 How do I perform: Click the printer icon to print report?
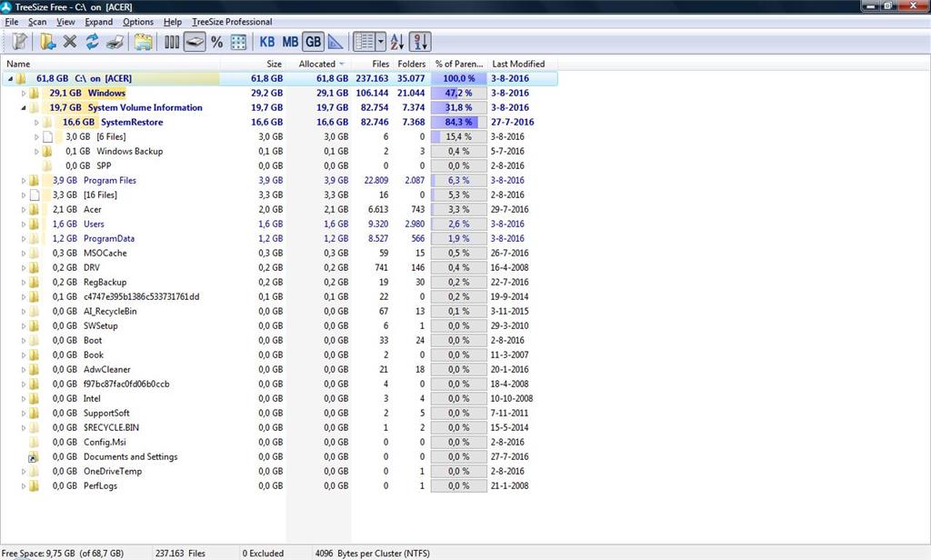coord(115,42)
